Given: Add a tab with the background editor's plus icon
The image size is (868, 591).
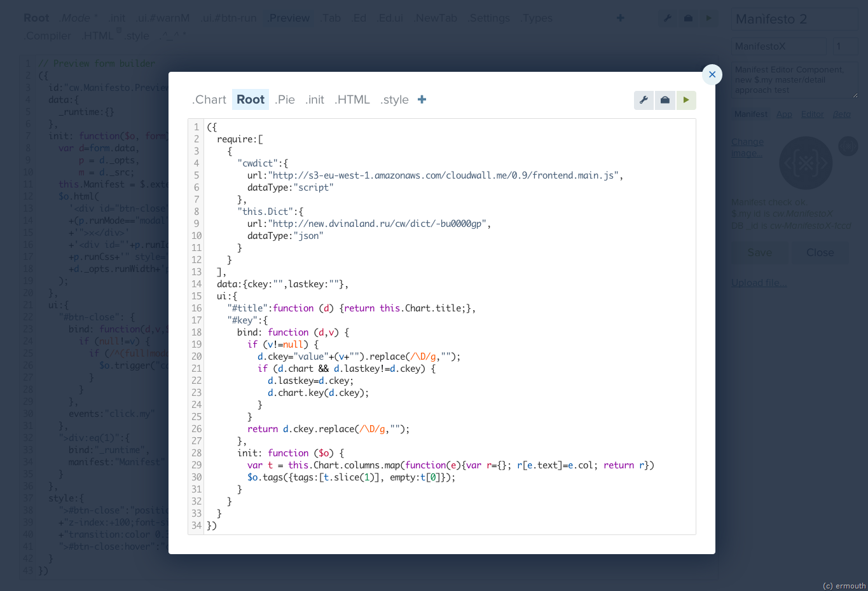Looking at the screenshot, I should (620, 18).
